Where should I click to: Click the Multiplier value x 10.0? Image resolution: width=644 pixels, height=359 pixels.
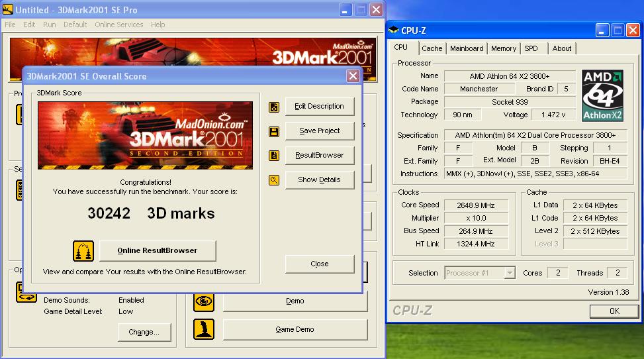pyautogui.click(x=476, y=219)
